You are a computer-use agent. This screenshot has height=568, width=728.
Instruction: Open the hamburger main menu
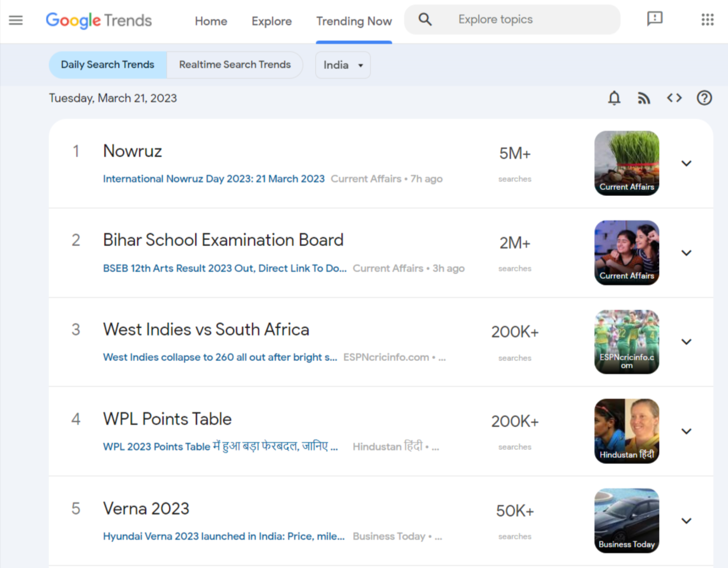(x=16, y=20)
